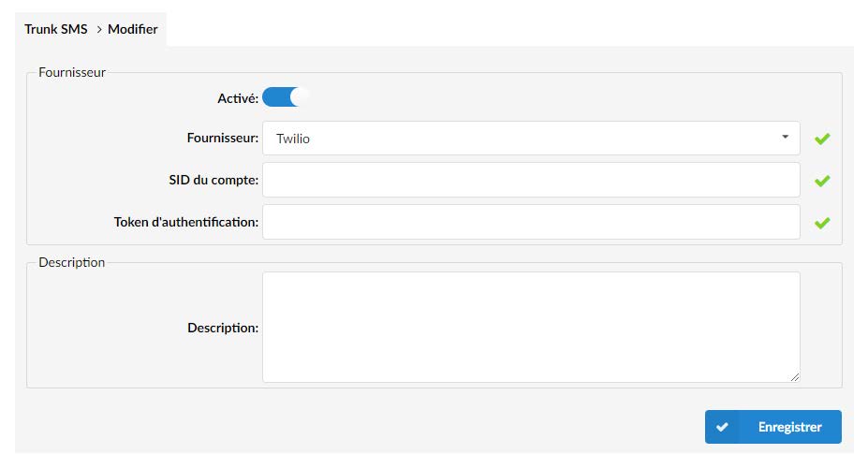Focus the SID du compte input field

point(531,180)
